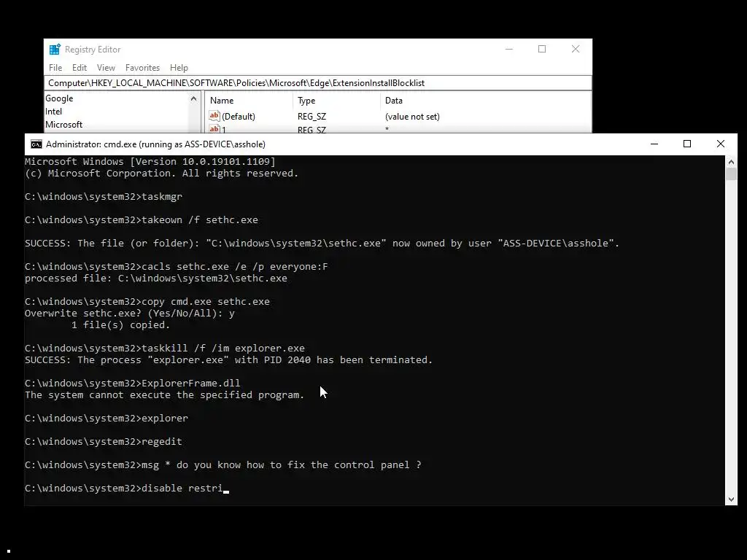Viewport: 747px width, 560px height.
Task: Click the registry path address bar
Action: [x=318, y=83]
